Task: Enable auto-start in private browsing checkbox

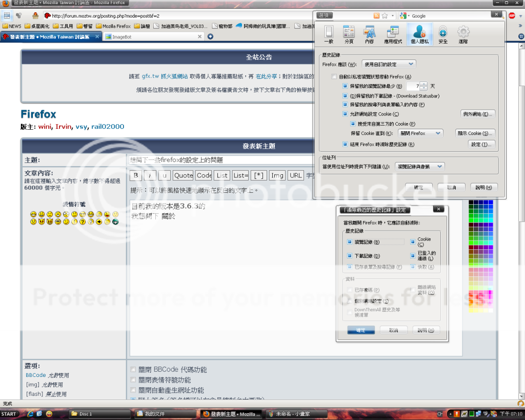Action: coord(334,76)
